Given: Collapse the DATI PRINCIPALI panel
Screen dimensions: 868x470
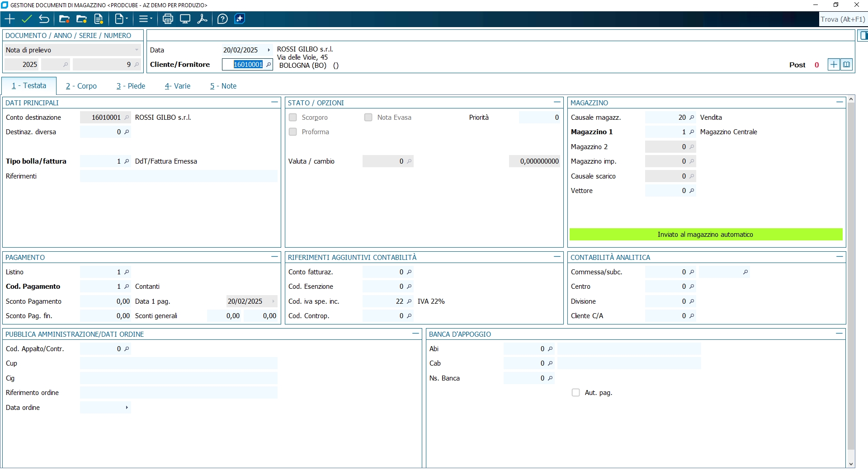Looking at the screenshot, I should coord(274,103).
